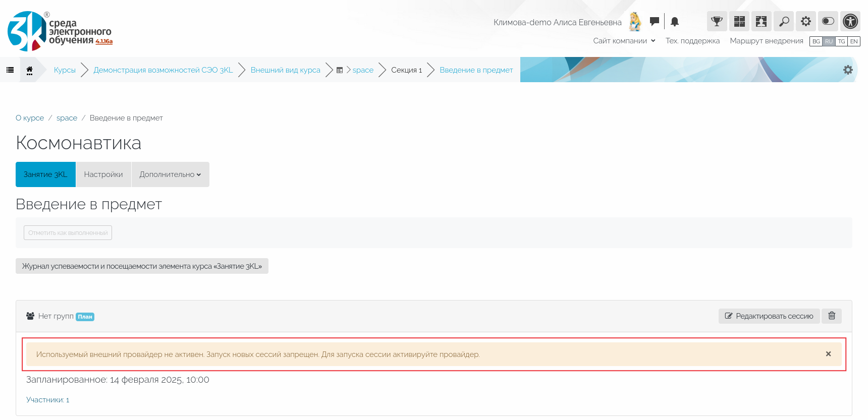868x420 pixels.
Task: Expand the Дополнительно dropdown
Action: click(170, 174)
